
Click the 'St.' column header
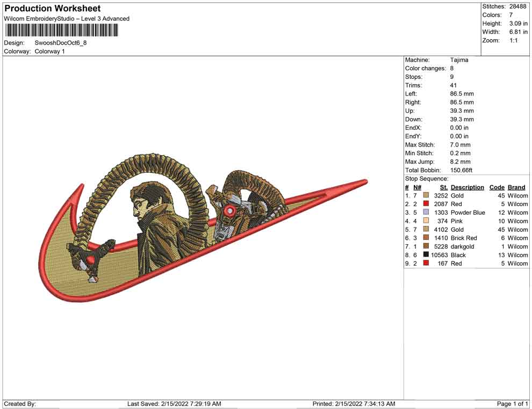pyautogui.click(x=444, y=187)
